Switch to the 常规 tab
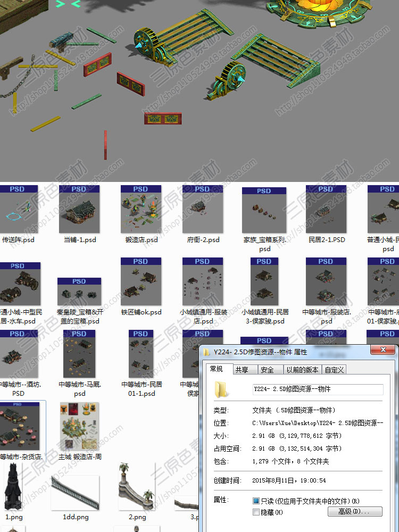The height and width of the screenshot is (532, 399). click(217, 369)
